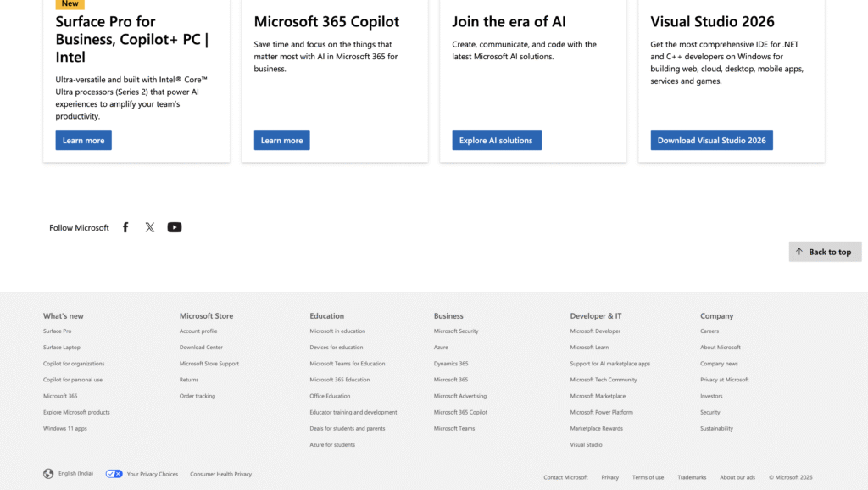This screenshot has width=868, height=490.
Task: Click the Terms of use link
Action: tap(648, 477)
